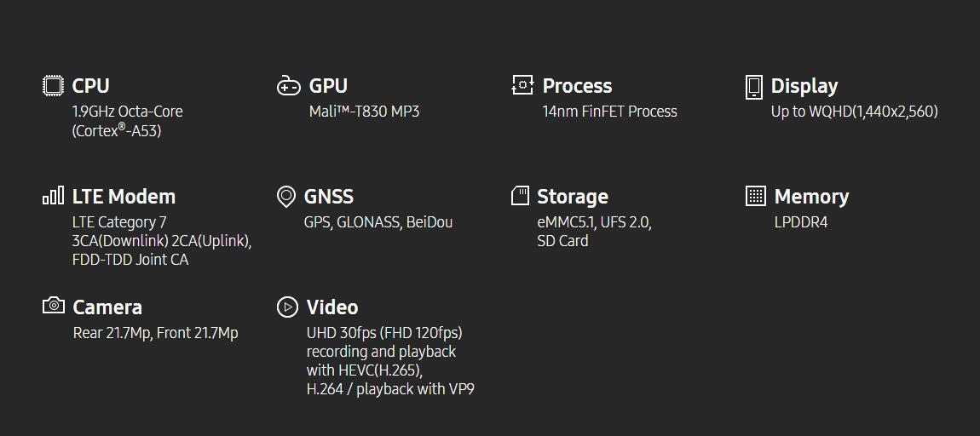Click the Memory heading text

click(811, 197)
